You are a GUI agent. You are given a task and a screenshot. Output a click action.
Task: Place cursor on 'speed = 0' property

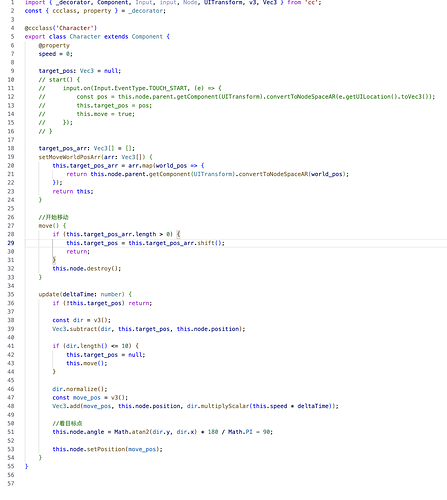(x=55, y=54)
